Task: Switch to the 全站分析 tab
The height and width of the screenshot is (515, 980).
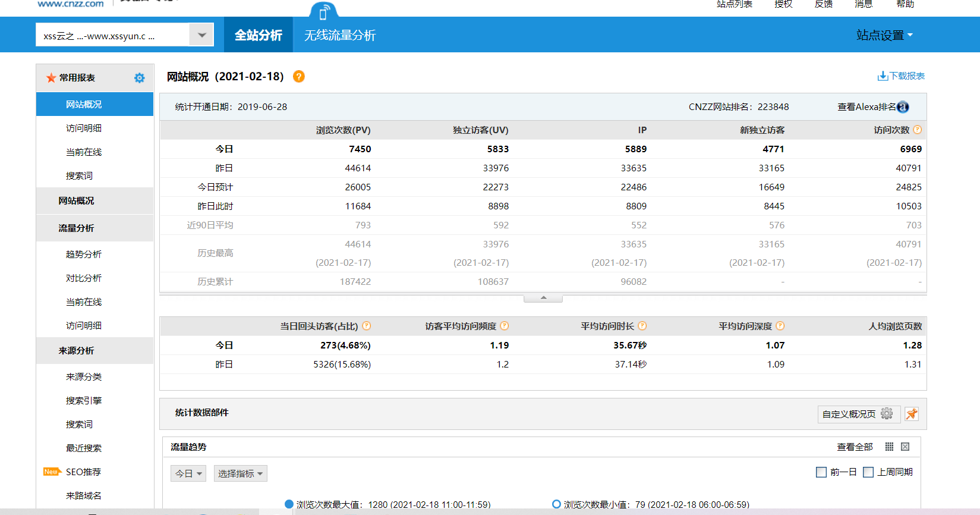Action: (x=259, y=35)
